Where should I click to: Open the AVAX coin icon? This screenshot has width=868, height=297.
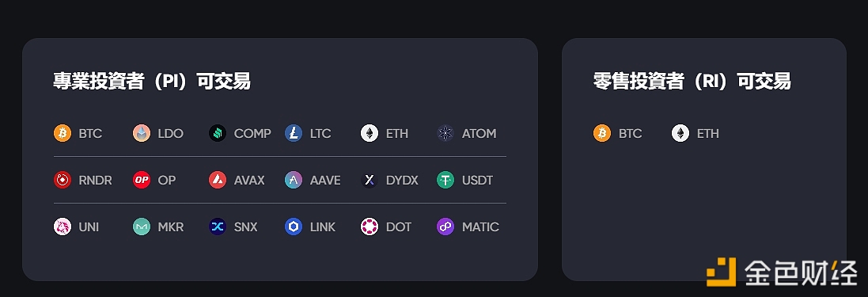[218, 180]
